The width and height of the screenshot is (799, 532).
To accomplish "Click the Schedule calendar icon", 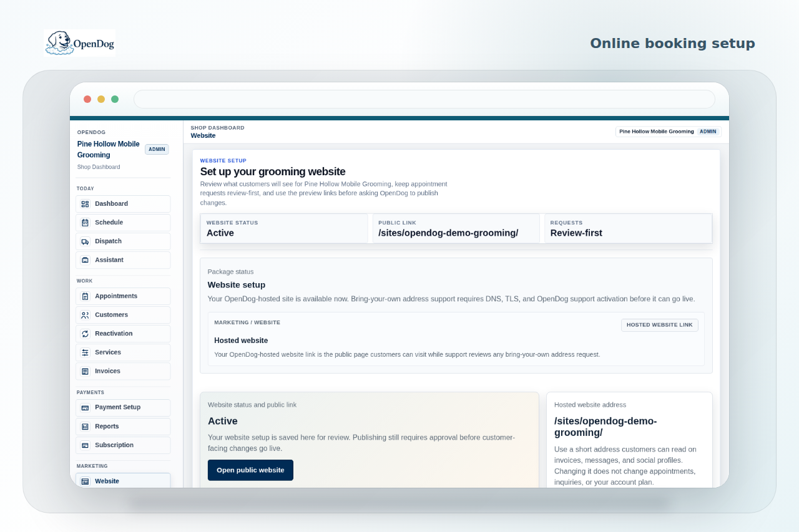I will [85, 223].
